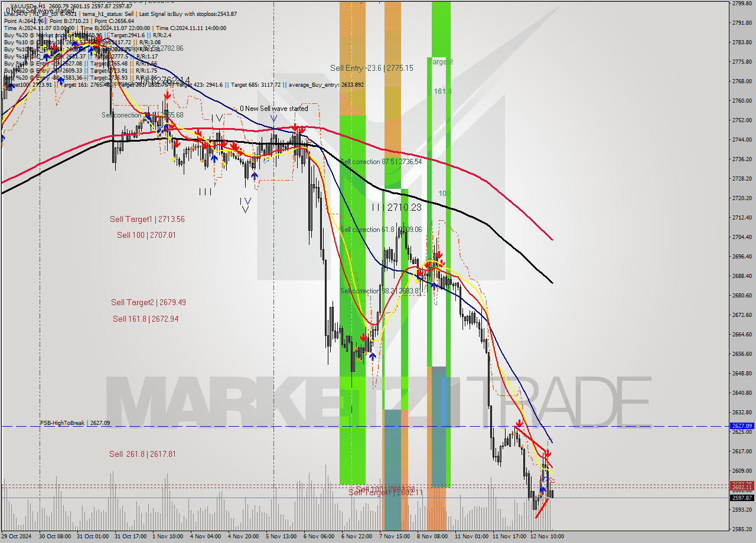Select the 'FSB-HighToBreak | 2627.09' line label
The height and width of the screenshot is (543, 756).
(75, 423)
